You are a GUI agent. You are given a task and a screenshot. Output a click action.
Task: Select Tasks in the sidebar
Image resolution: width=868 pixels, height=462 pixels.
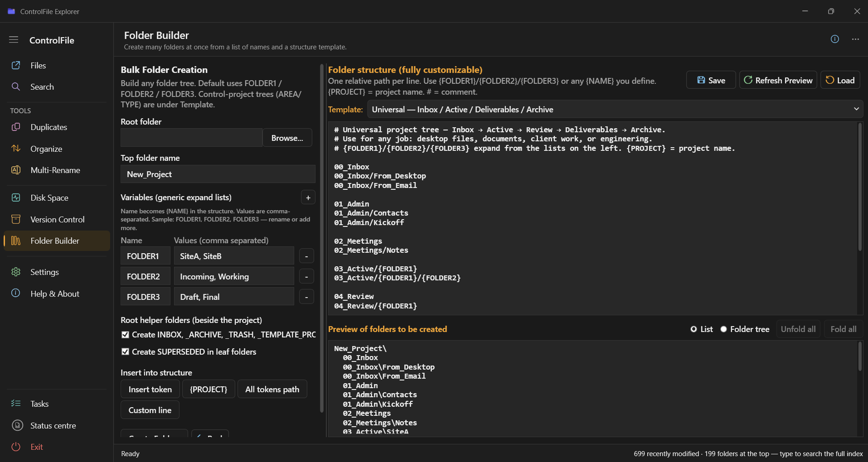tap(57, 404)
